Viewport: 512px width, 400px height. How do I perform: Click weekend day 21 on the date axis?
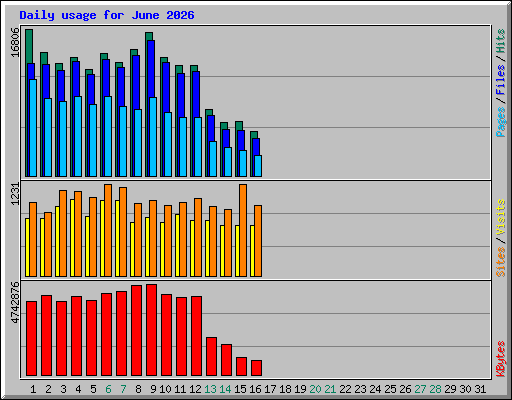tap(330, 389)
